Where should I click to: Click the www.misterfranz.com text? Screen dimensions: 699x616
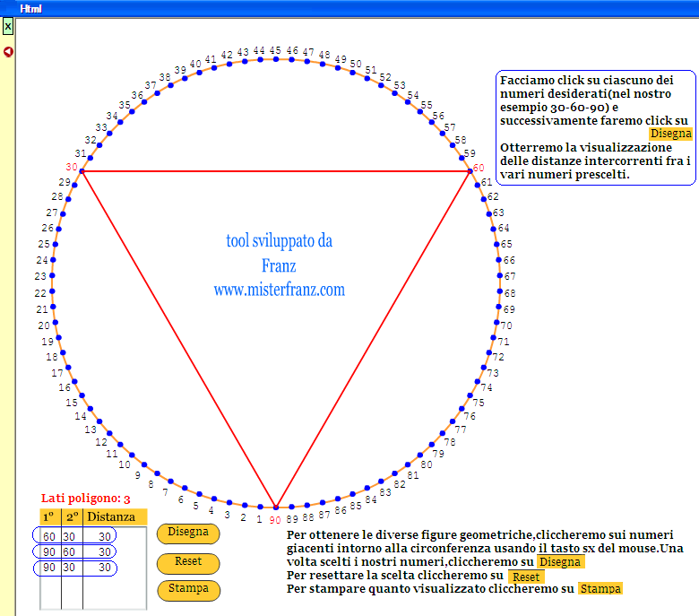pyautogui.click(x=279, y=290)
